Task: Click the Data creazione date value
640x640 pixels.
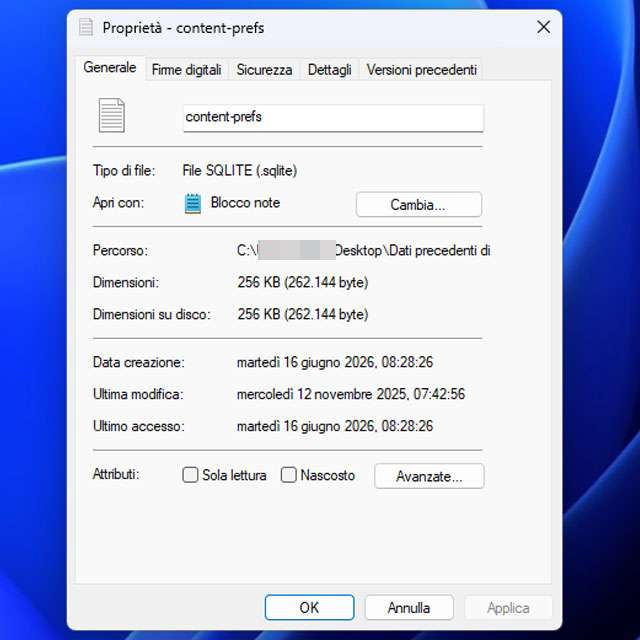Action: (335, 362)
